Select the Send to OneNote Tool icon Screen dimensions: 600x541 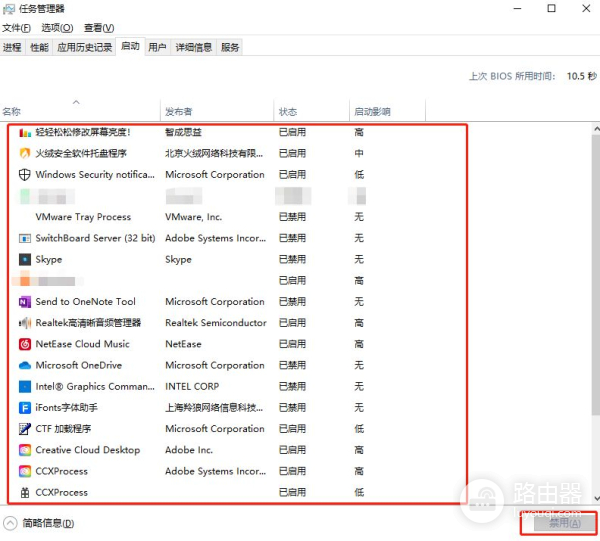pos(25,302)
